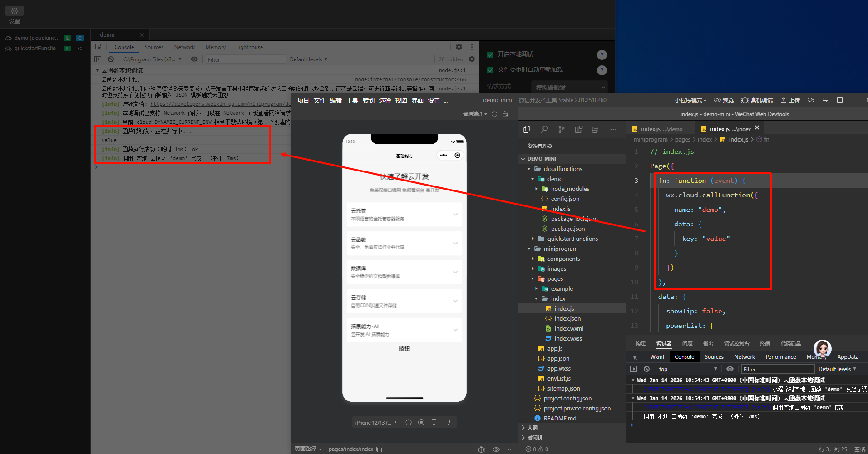Open the search icon in editor sidebar

point(544,129)
